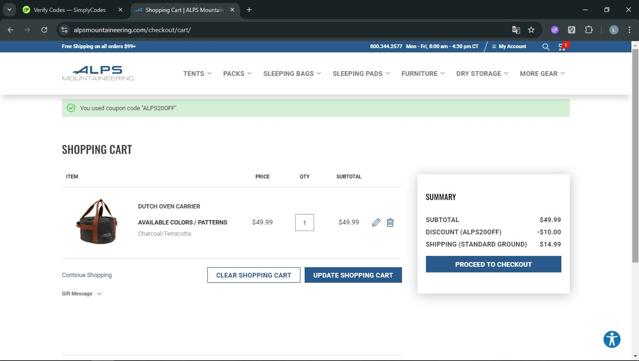Click the Discount (ALPS20OFF) summary row
This screenshot has height=361, width=639.
click(x=493, y=232)
